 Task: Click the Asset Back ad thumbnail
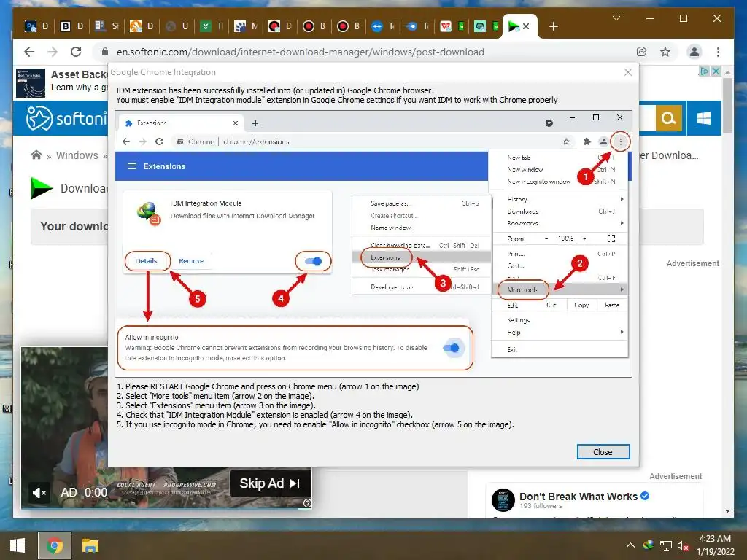click(31, 82)
